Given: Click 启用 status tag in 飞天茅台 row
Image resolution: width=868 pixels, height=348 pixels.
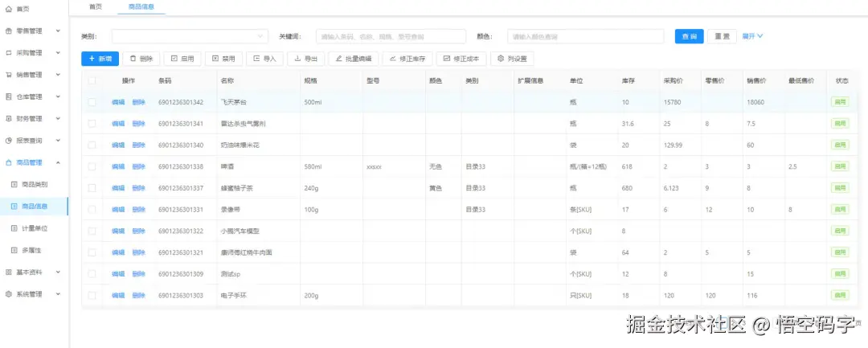Looking at the screenshot, I should pyautogui.click(x=840, y=102).
